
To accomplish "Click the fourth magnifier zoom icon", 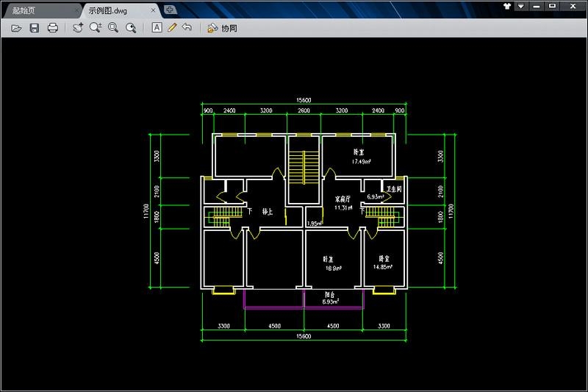I will [x=131, y=28].
